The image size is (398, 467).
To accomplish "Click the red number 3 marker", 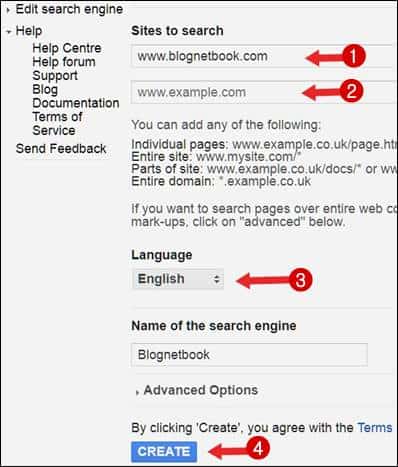I will pyautogui.click(x=300, y=280).
